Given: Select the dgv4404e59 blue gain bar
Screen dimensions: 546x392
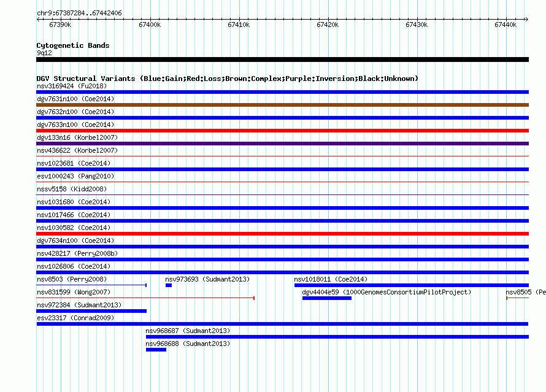Looking at the screenshot, I should (327, 298).
